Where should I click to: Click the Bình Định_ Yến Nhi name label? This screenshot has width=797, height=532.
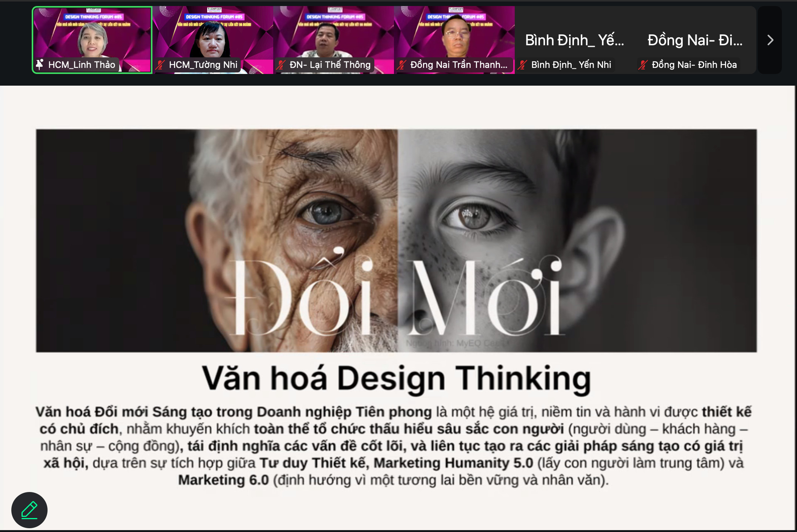pos(571,65)
